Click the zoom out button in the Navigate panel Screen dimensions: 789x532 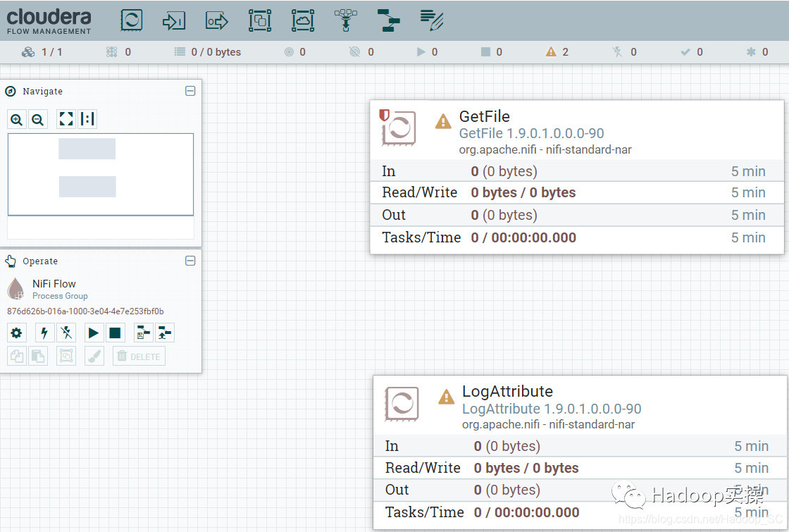(38, 119)
